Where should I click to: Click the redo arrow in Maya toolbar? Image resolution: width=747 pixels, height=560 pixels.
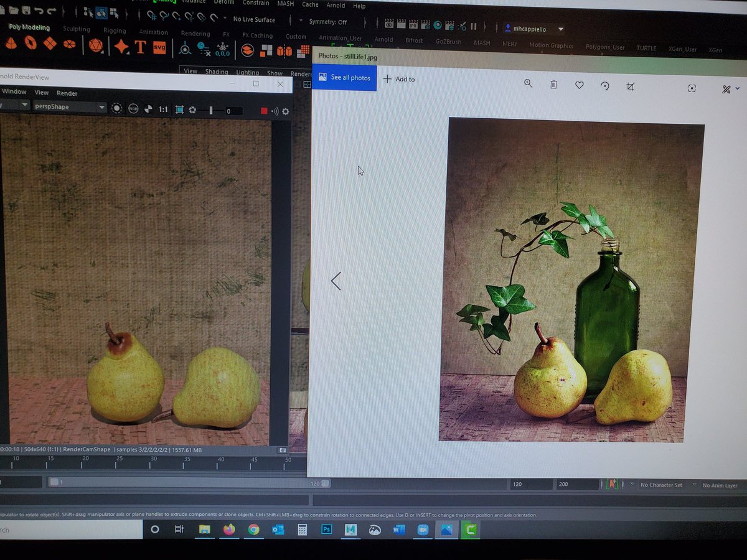(x=52, y=11)
